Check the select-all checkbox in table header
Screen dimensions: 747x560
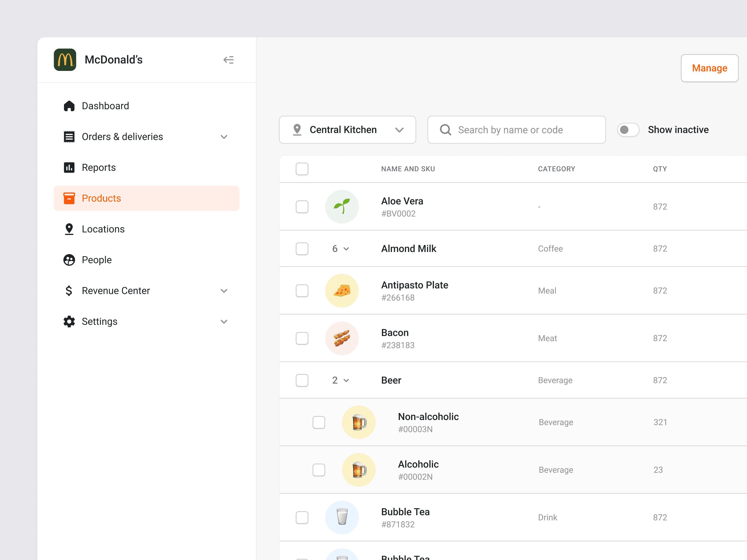302,169
